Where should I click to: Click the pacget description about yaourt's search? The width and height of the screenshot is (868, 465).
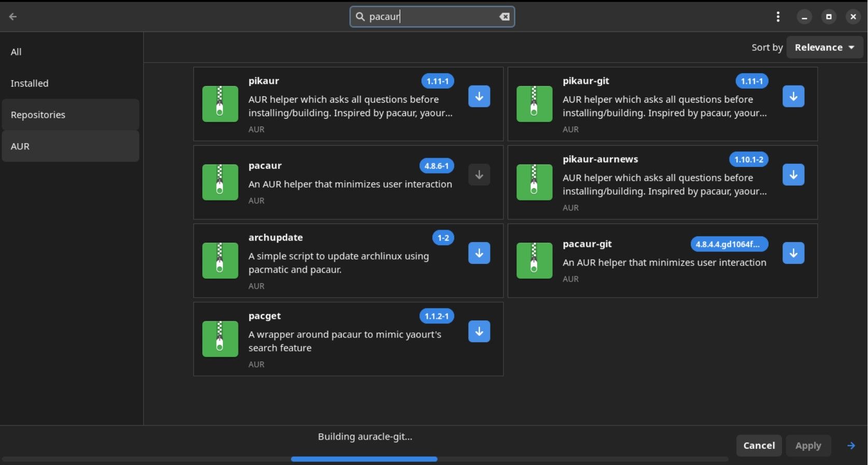pyautogui.click(x=345, y=341)
